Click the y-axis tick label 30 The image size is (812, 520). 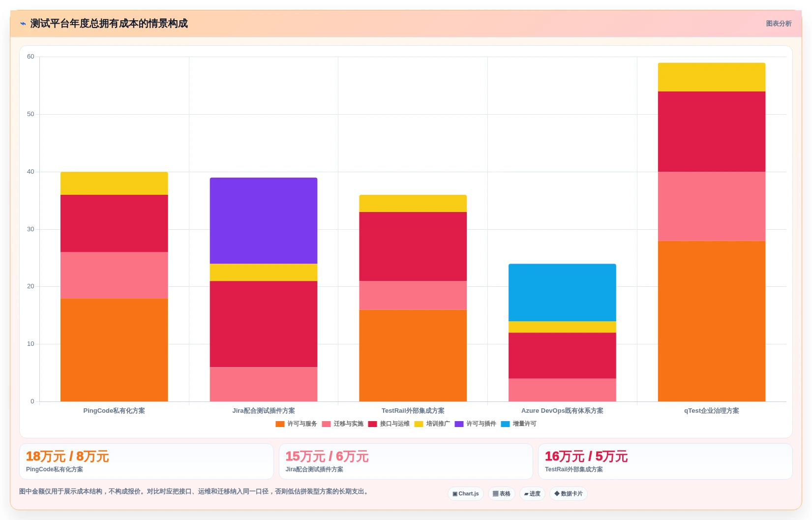(x=30, y=229)
